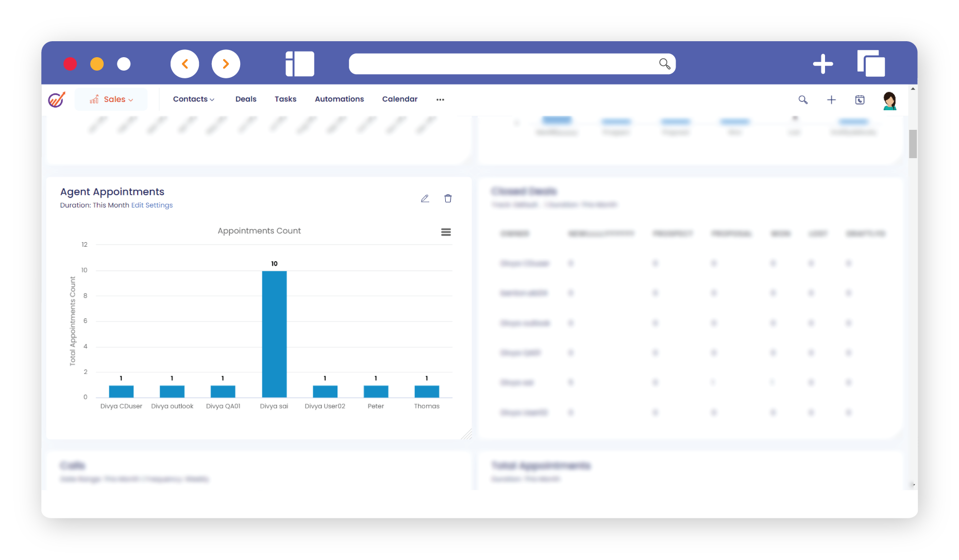The height and width of the screenshot is (560, 959).
Task: Click the browser address search field
Action: [502, 64]
